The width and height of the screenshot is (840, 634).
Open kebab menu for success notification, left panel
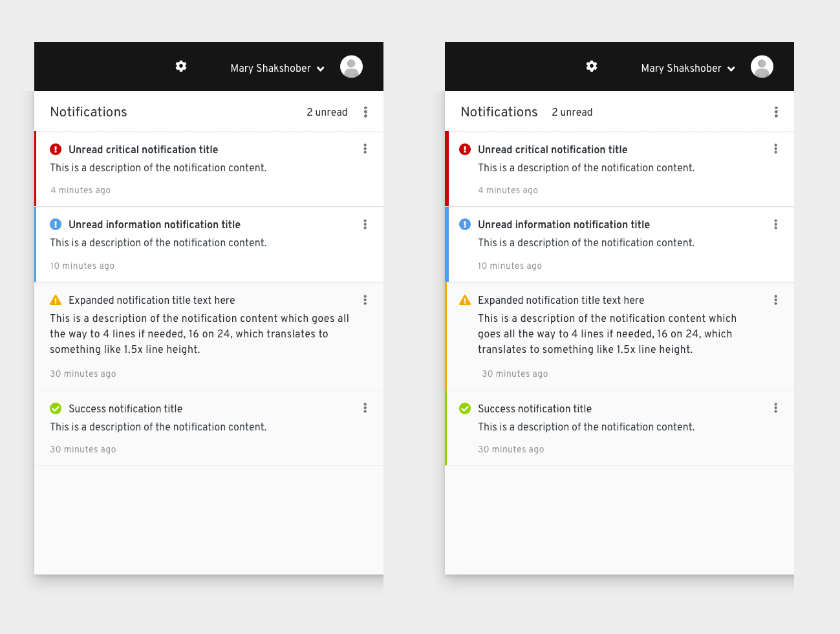(x=365, y=408)
